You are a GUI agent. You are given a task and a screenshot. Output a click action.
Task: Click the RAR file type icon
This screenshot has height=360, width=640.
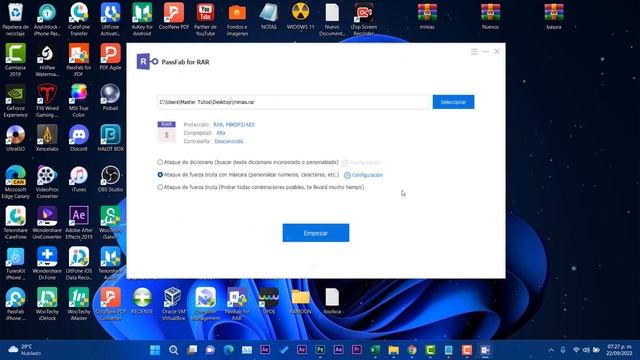click(167, 131)
